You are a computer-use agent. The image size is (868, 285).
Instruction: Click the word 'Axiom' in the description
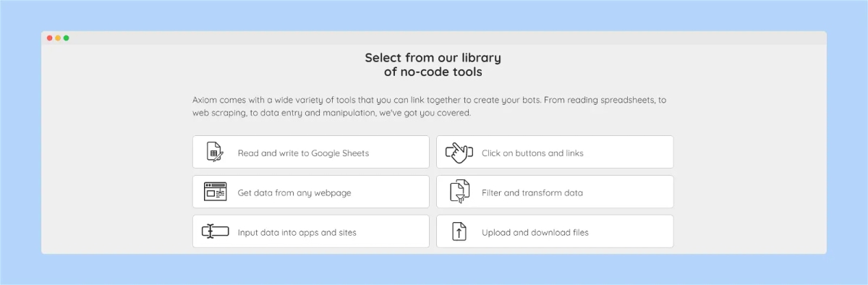205,100
